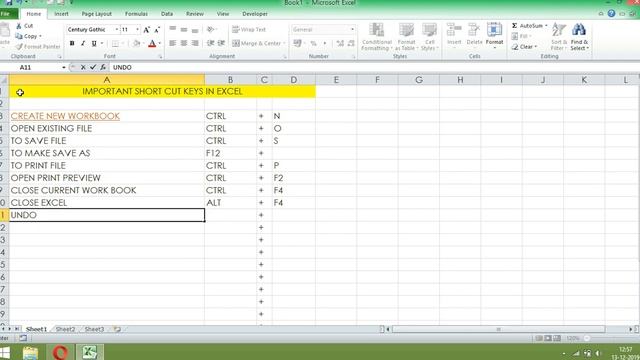Click Insert cells button
The image size is (640, 360).
[x=454, y=35]
